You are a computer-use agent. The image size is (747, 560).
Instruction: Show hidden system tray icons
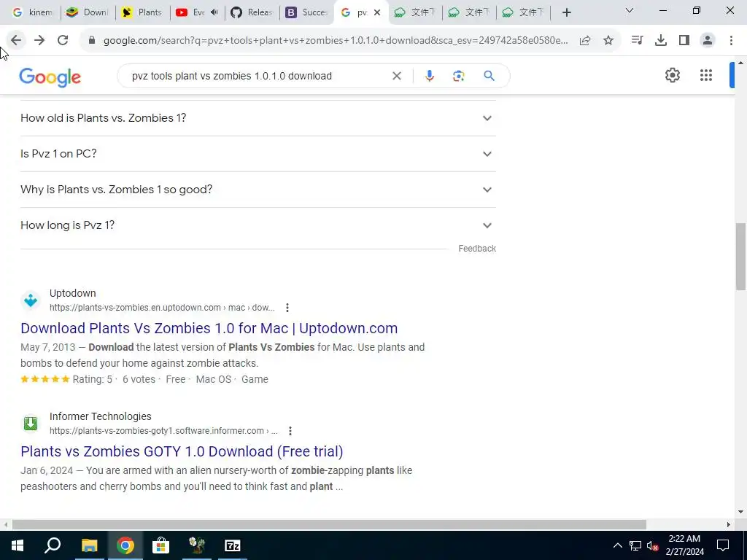coord(617,545)
